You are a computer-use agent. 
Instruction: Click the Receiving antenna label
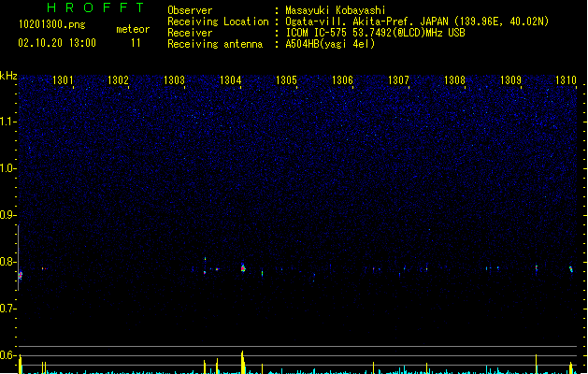(215, 44)
